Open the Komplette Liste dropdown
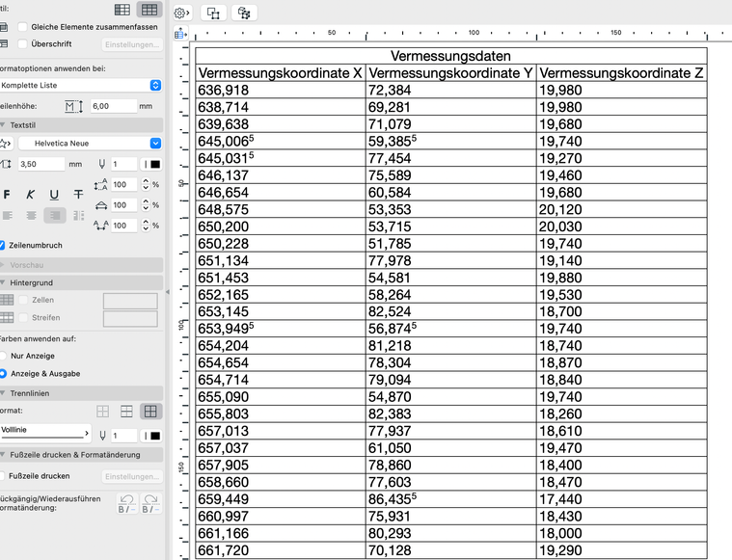The height and width of the screenshot is (560, 732). [80, 86]
